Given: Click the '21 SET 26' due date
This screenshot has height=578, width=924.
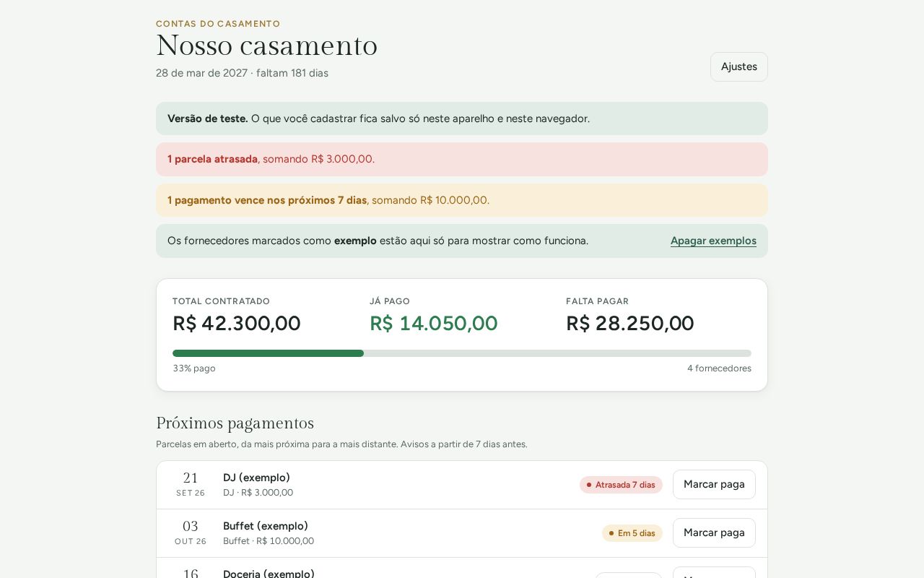Looking at the screenshot, I should click(191, 485).
